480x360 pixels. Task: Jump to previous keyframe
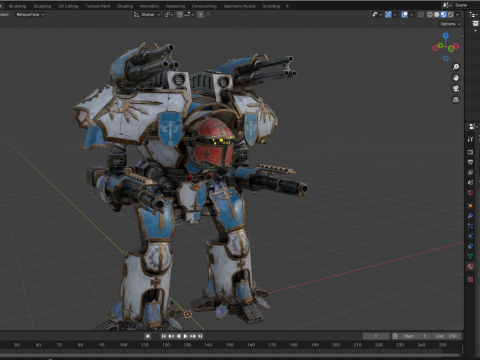point(171,336)
